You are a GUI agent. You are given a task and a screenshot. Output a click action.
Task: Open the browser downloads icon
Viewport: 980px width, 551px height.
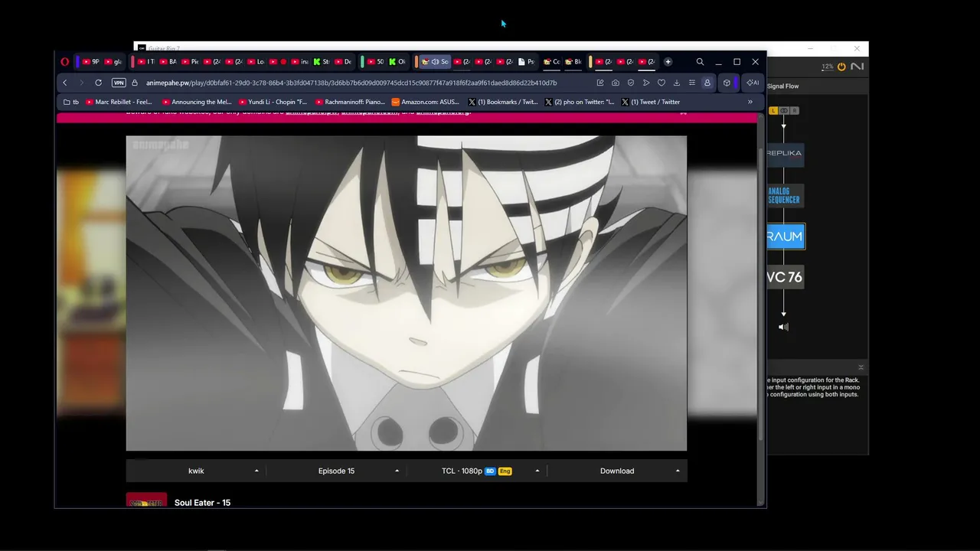click(677, 83)
